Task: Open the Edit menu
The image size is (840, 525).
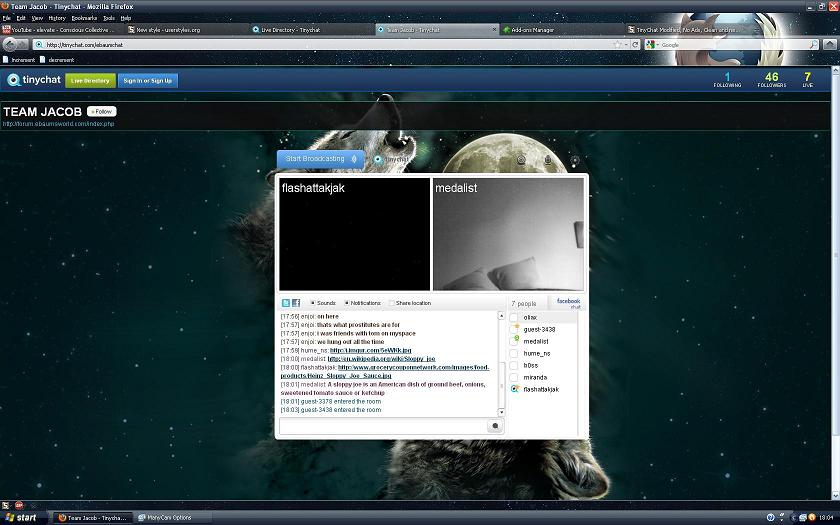Action: click(21, 18)
